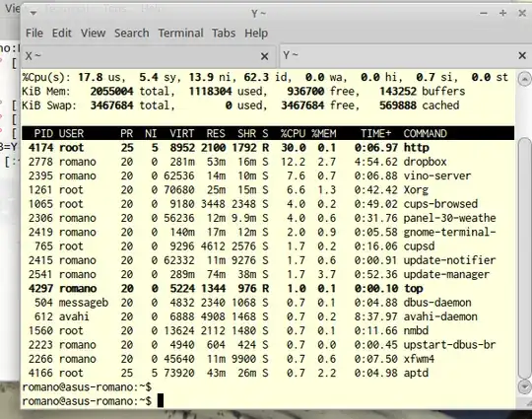
Task: Minimize the terminal window
Action: point(484,13)
